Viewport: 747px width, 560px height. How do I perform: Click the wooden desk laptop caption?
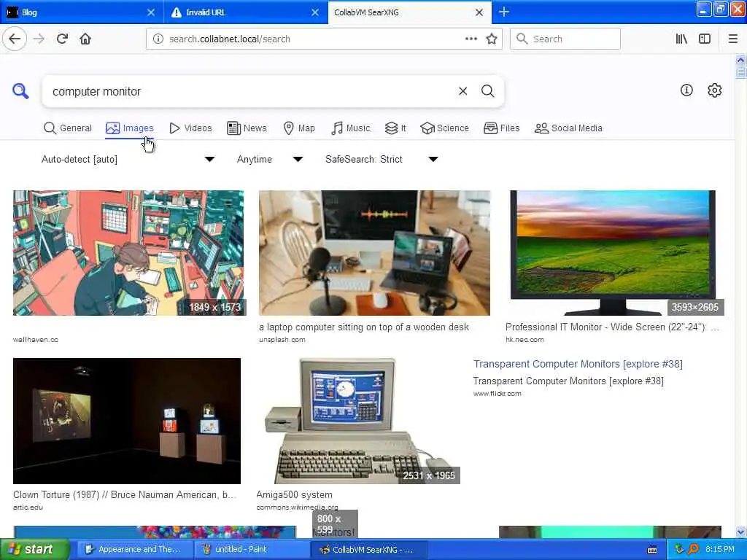(364, 327)
